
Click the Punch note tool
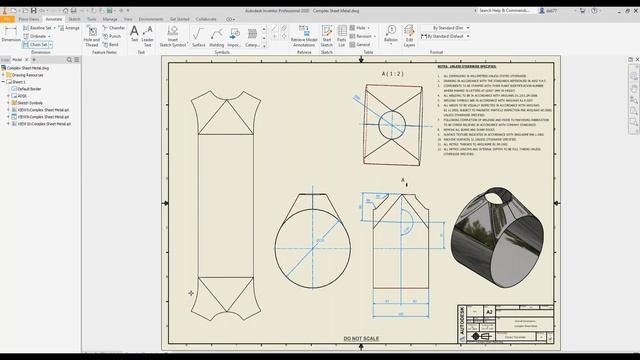112,36
